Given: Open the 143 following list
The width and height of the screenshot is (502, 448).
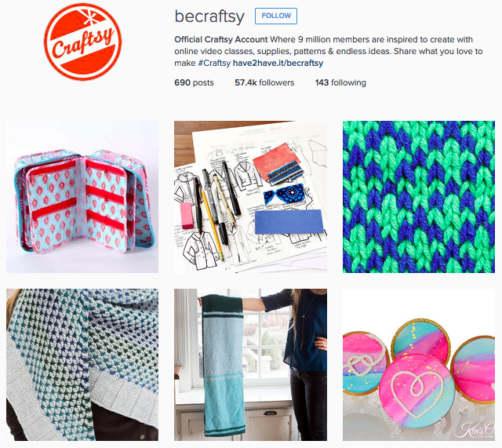Looking at the screenshot, I should [340, 82].
